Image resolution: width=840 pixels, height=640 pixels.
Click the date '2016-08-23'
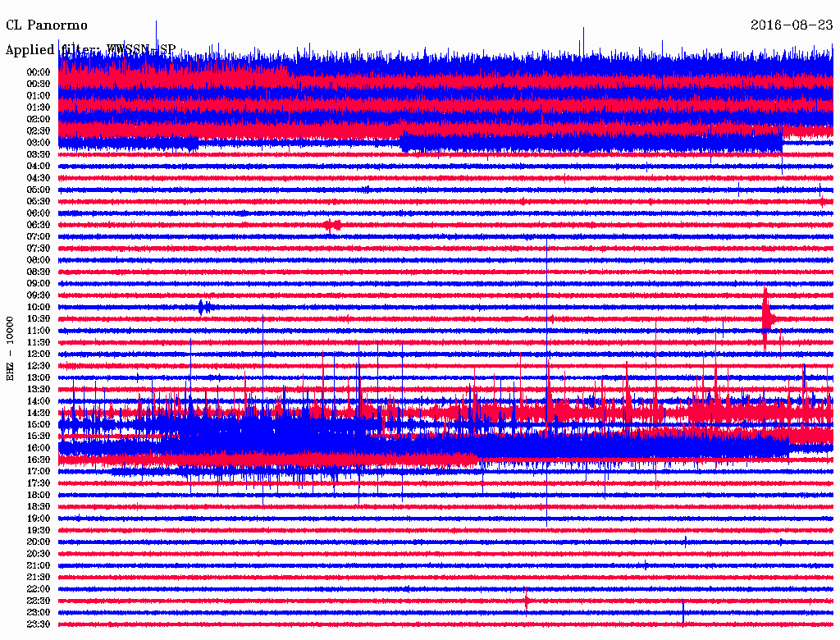coord(792,25)
